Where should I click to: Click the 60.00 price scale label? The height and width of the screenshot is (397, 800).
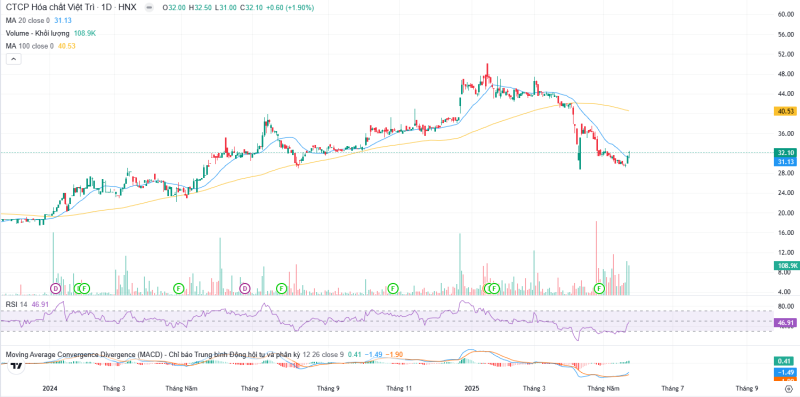pos(785,14)
